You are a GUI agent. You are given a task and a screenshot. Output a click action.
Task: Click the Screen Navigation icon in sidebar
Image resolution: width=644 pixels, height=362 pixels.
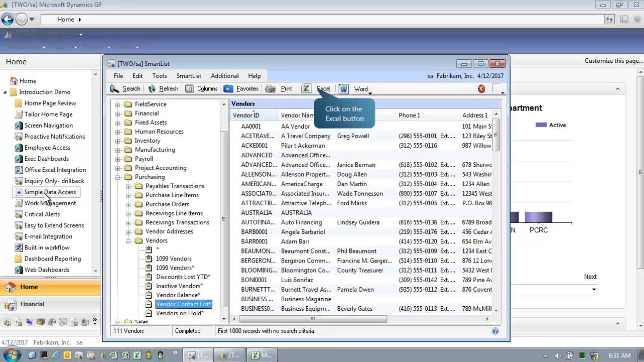tap(19, 126)
